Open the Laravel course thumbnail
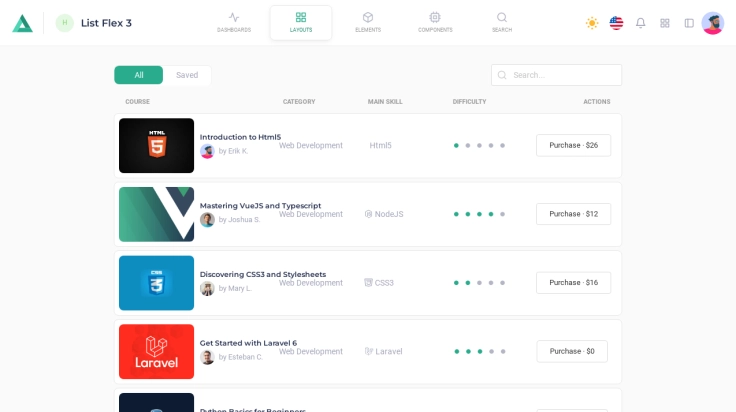Screen dimensions: 736x412 tap(156, 351)
